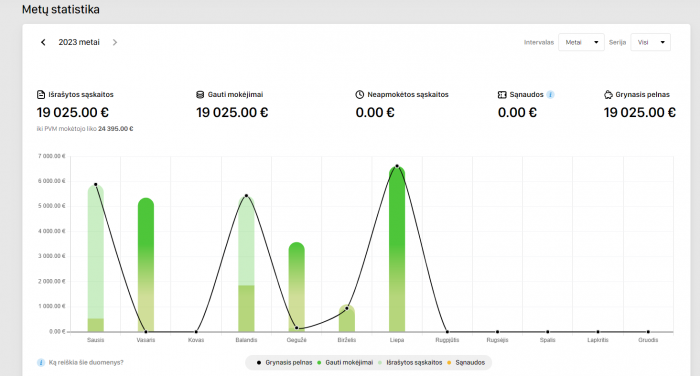Go to next year arrow
700x376 pixels.
(115, 42)
